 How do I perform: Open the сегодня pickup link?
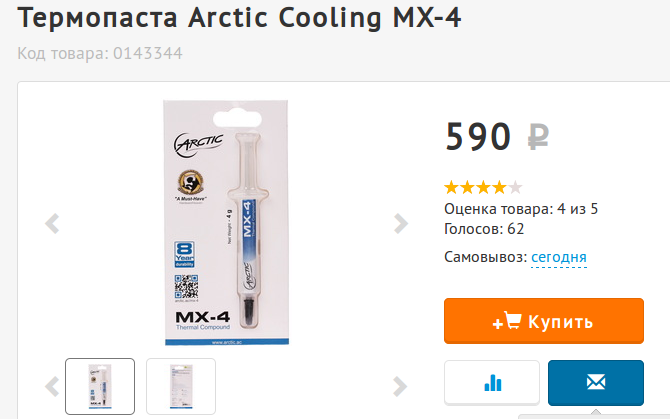point(558,257)
